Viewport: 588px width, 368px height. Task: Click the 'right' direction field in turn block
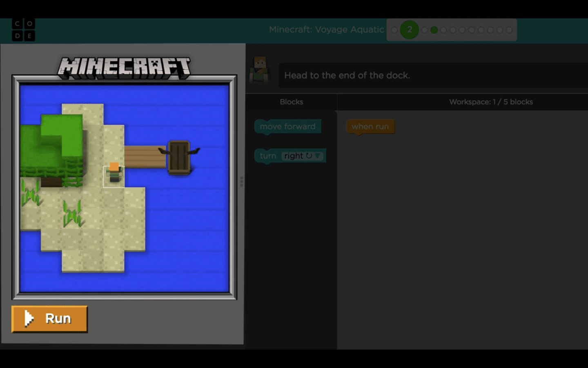click(x=294, y=156)
